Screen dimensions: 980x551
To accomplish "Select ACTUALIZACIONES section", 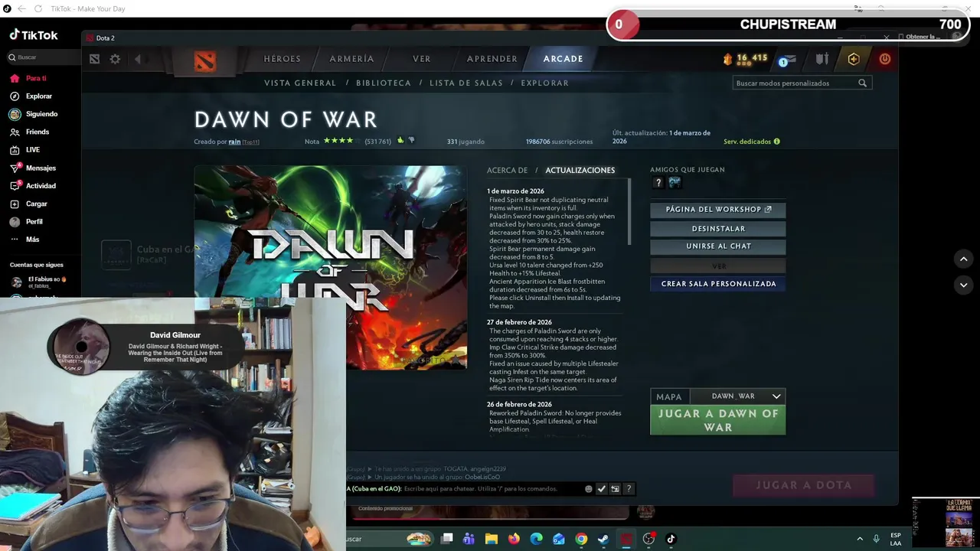I will click(580, 170).
